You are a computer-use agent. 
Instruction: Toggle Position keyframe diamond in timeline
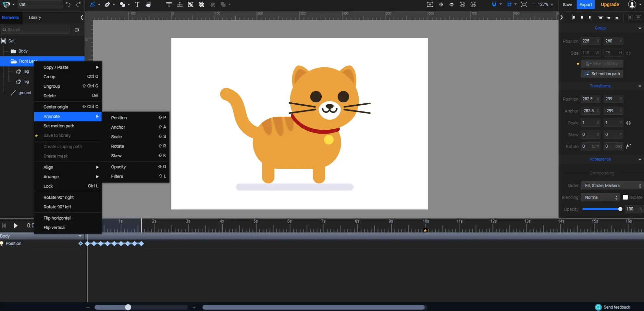[80, 243]
